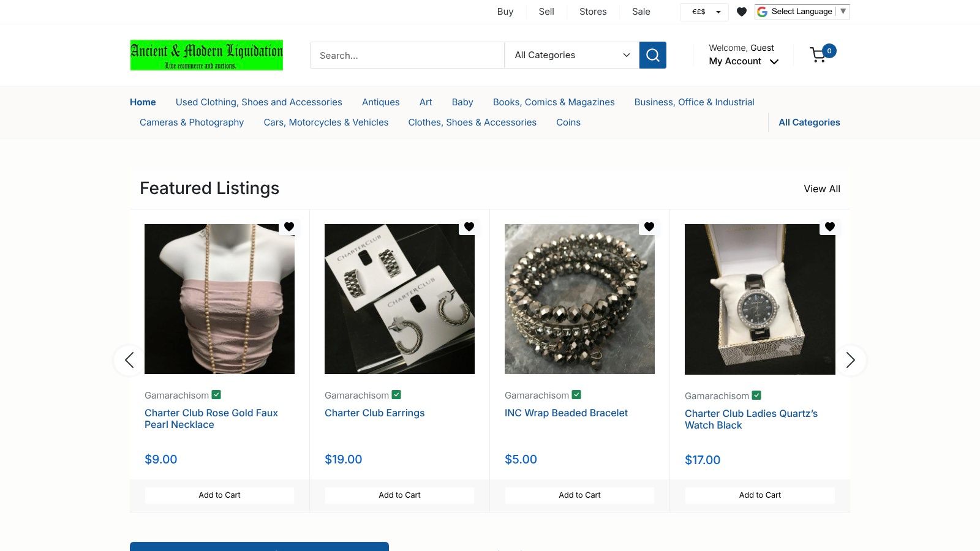
Task: Open INC Wrap Beaded Bracelet title link
Action: [x=566, y=413]
